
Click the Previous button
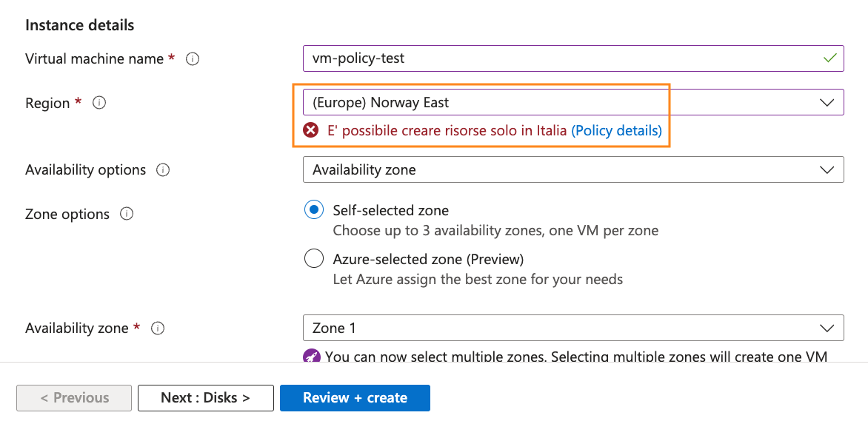[x=74, y=397]
